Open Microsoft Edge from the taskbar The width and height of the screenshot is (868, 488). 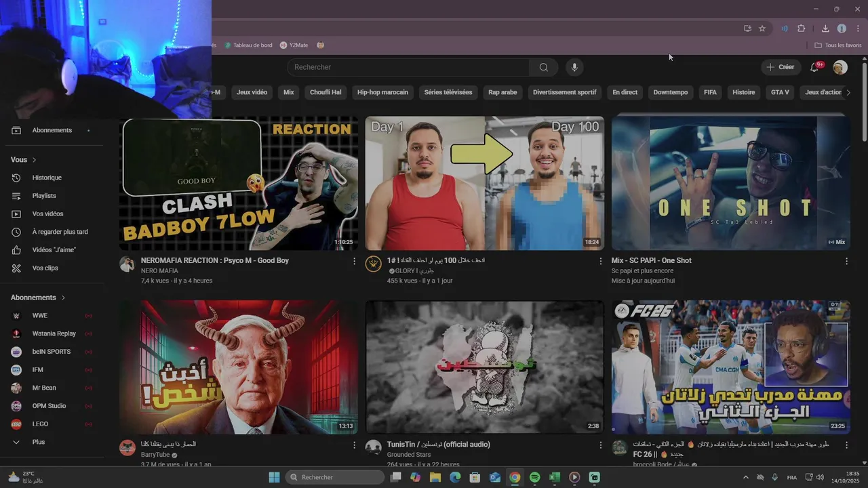click(455, 477)
